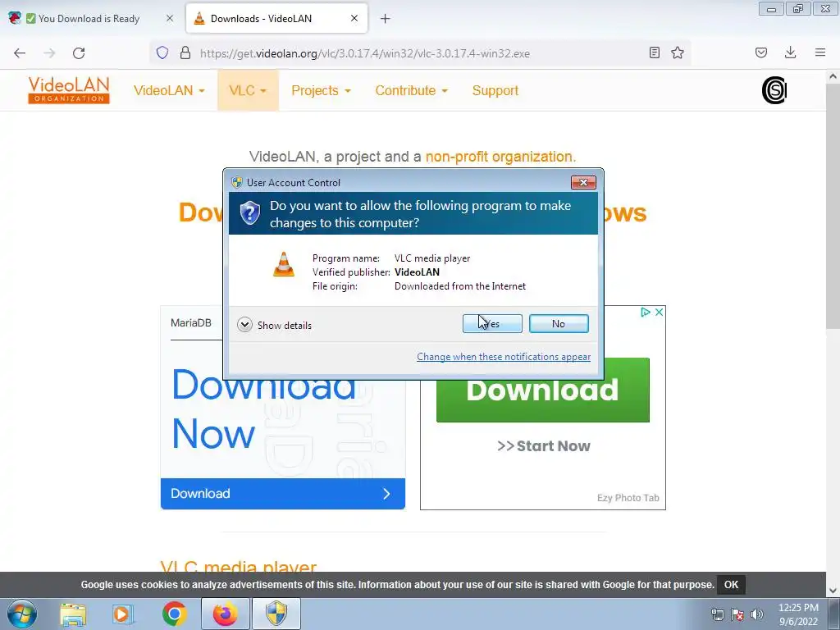840x630 pixels.
Task: Click the AdChoices icon on the ad
Action: [646, 312]
